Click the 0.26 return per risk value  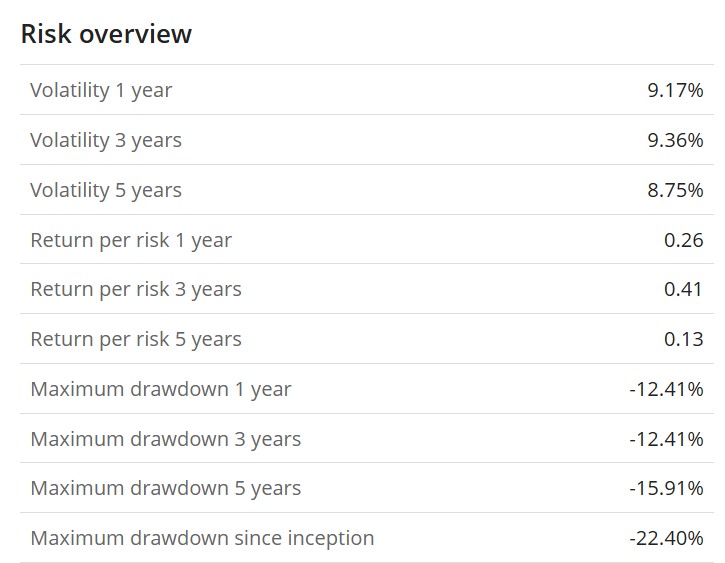coord(684,240)
